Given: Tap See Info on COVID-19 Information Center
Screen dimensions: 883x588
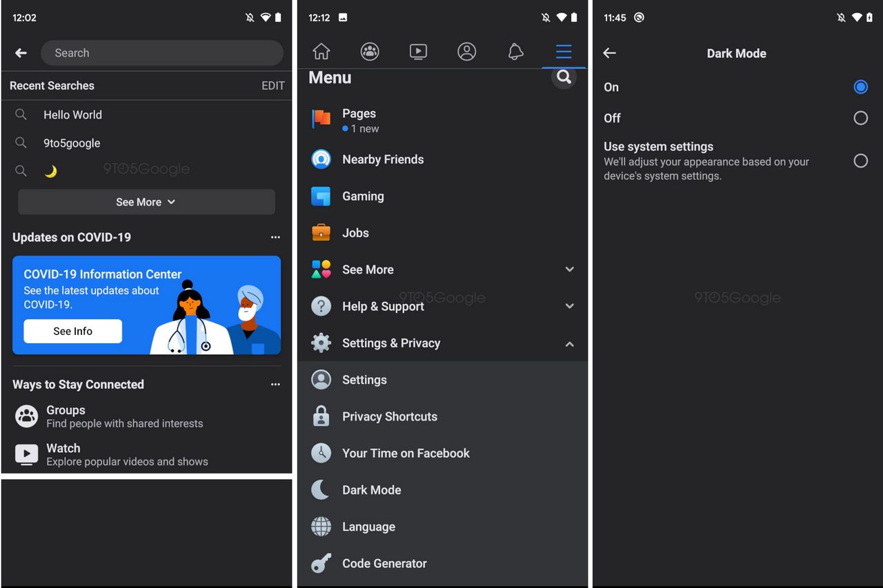Looking at the screenshot, I should [72, 331].
